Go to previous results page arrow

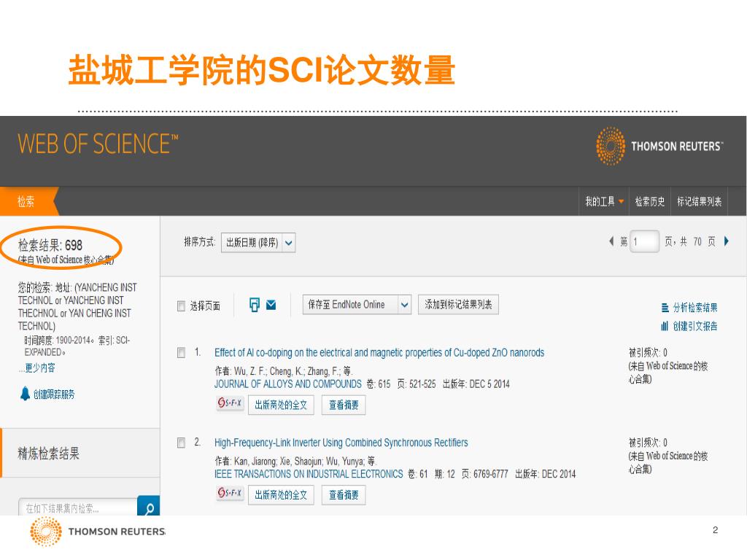[611, 241]
